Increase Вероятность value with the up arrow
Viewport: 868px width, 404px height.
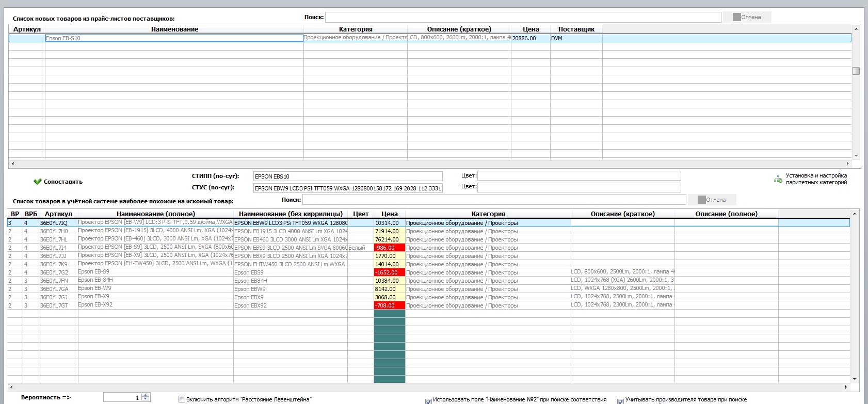coord(146,395)
